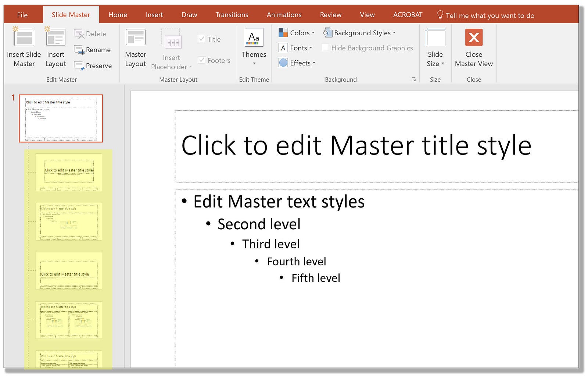Expand the Colors dropdown arrow
The height and width of the screenshot is (376, 588).
click(313, 33)
